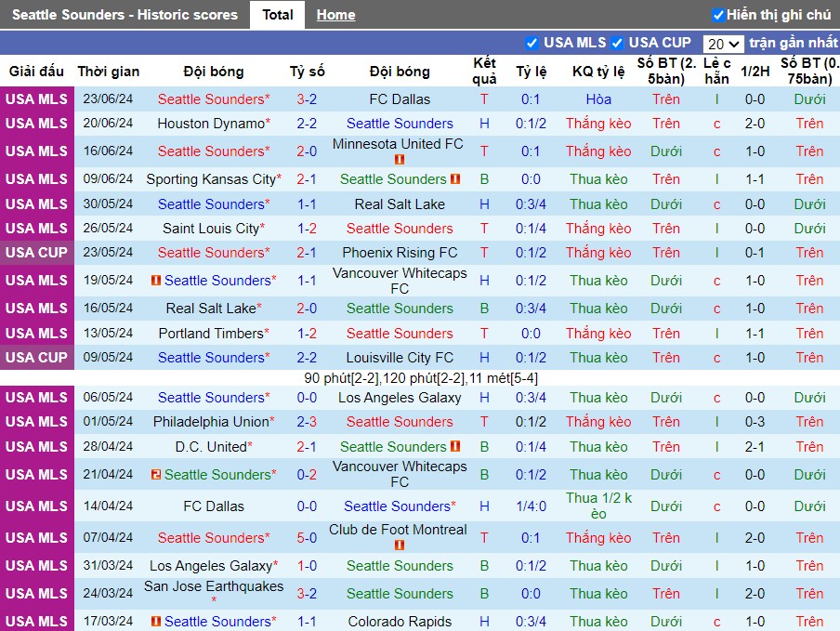Open Seattle Sounders link on 23/06/24 row
Image resolution: width=840 pixels, height=631 pixels.
tap(213, 99)
